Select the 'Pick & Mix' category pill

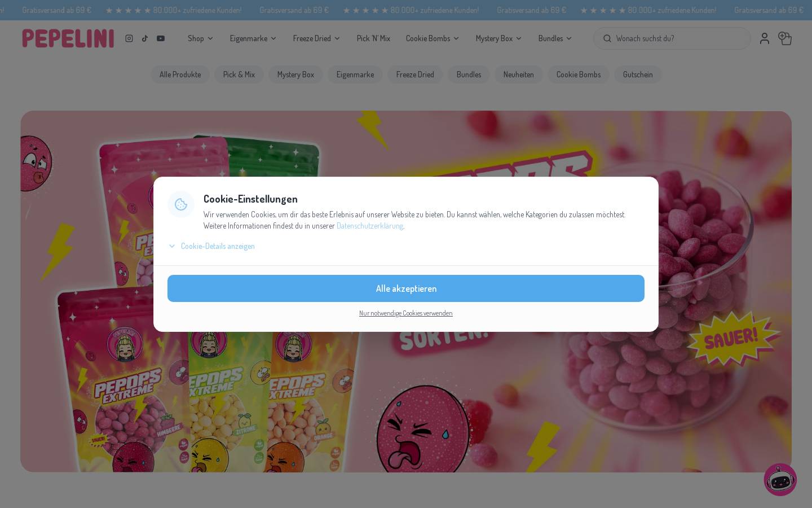pos(239,75)
